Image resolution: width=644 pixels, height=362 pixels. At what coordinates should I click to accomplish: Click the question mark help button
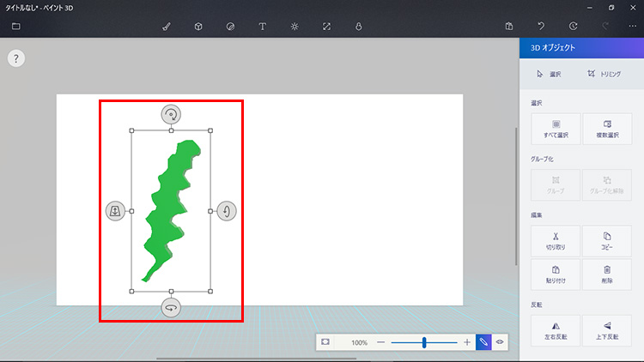tap(16, 58)
